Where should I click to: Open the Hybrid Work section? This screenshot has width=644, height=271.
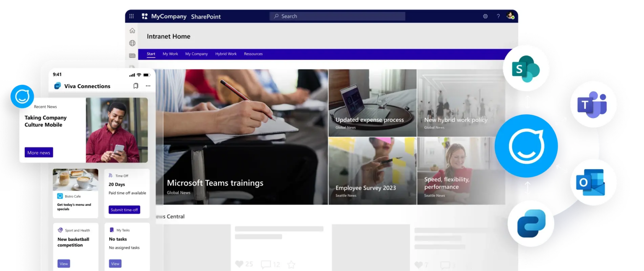point(226,54)
